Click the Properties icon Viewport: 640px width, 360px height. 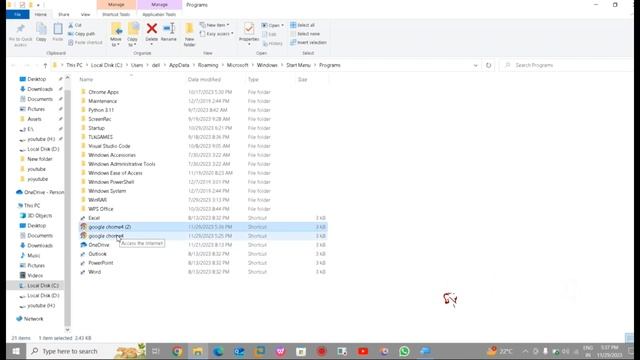(x=249, y=29)
